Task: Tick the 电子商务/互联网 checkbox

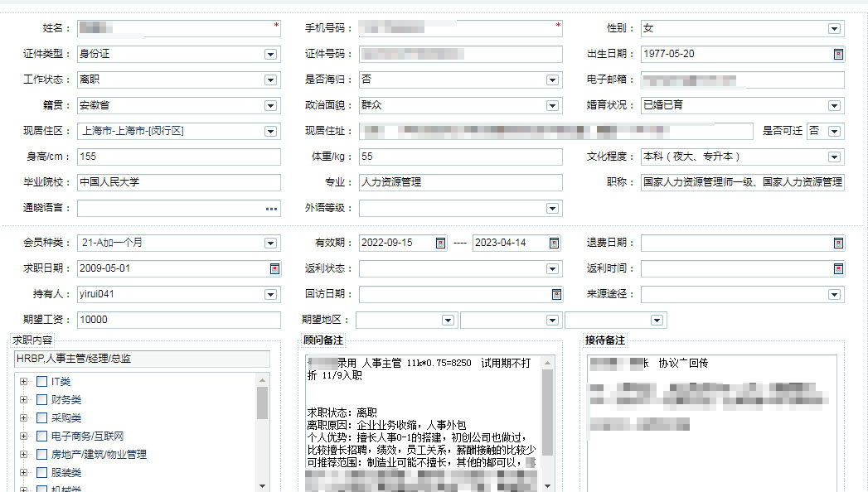Action: tap(41, 437)
